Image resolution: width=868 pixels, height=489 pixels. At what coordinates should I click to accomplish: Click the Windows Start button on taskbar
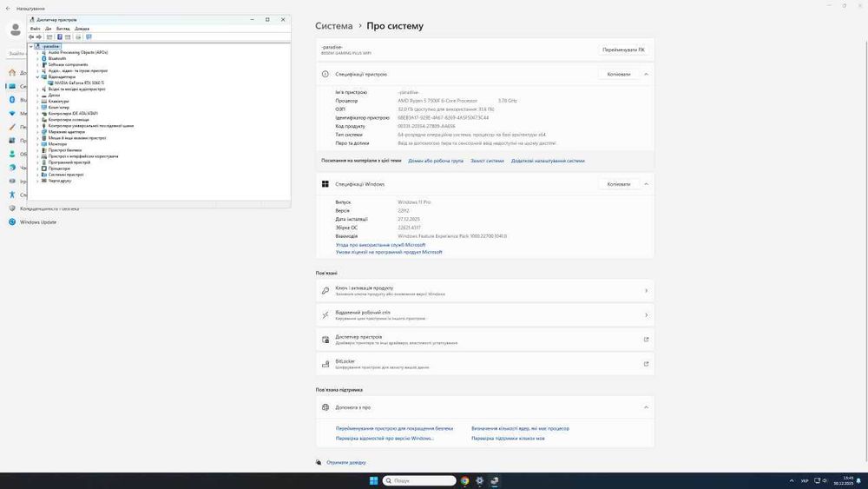(x=373, y=480)
